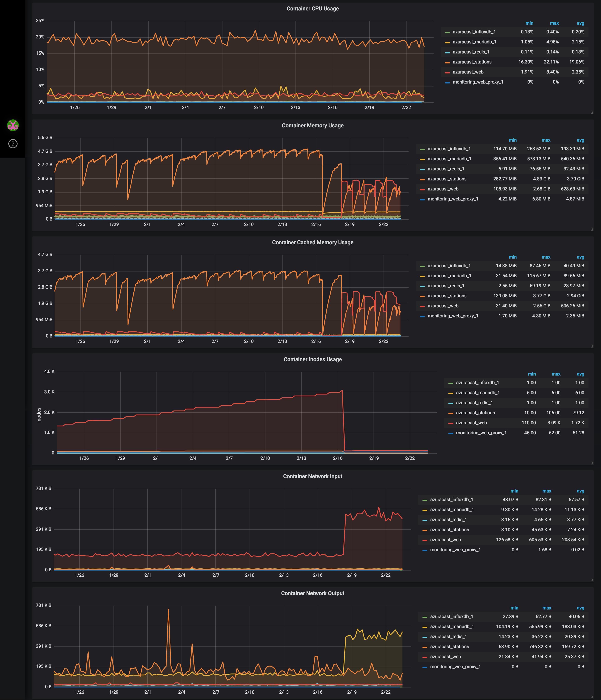Open the Container Network Output panel title menu
This screenshot has width=601, height=700.
[313, 593]
